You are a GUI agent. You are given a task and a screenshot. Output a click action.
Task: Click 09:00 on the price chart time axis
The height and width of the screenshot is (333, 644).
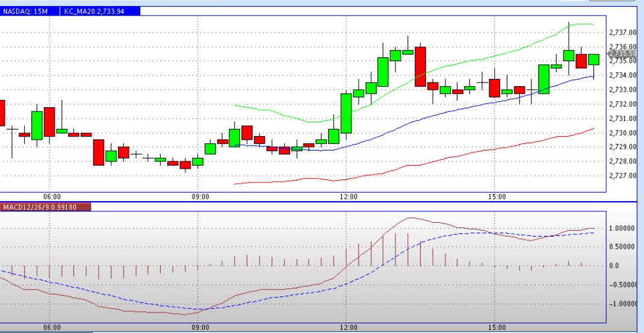tap(200, 196)
